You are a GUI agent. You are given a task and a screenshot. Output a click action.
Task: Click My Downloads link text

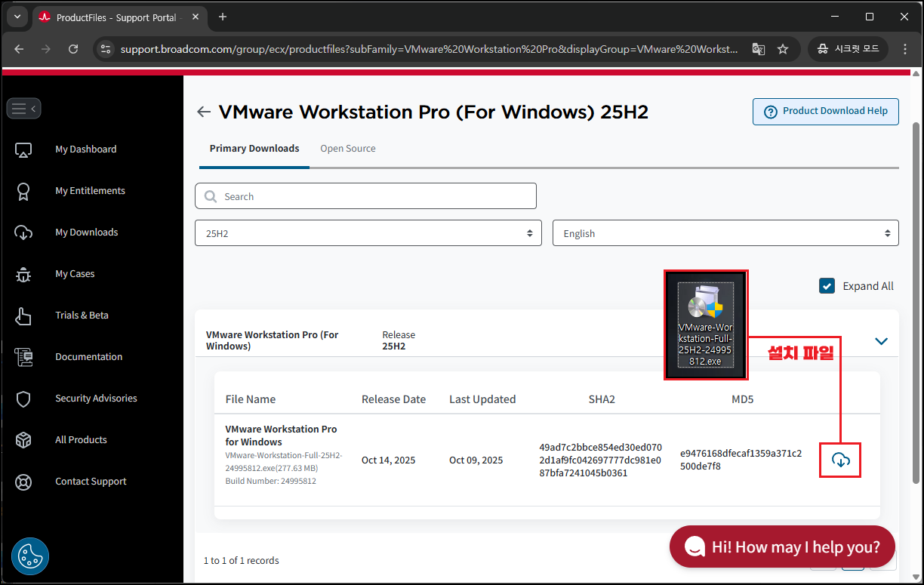coord(87,232)
